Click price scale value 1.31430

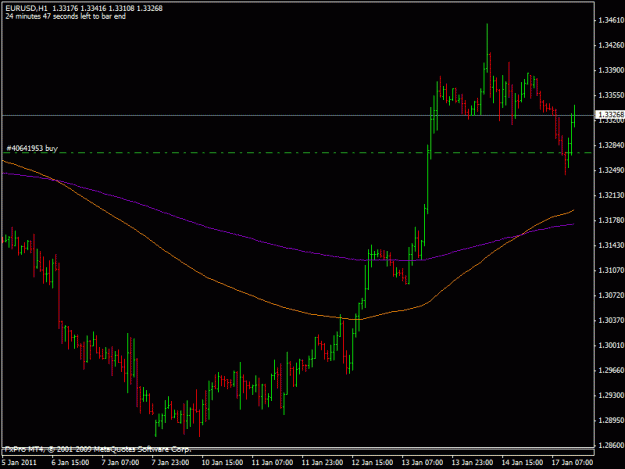click(611, 245)
